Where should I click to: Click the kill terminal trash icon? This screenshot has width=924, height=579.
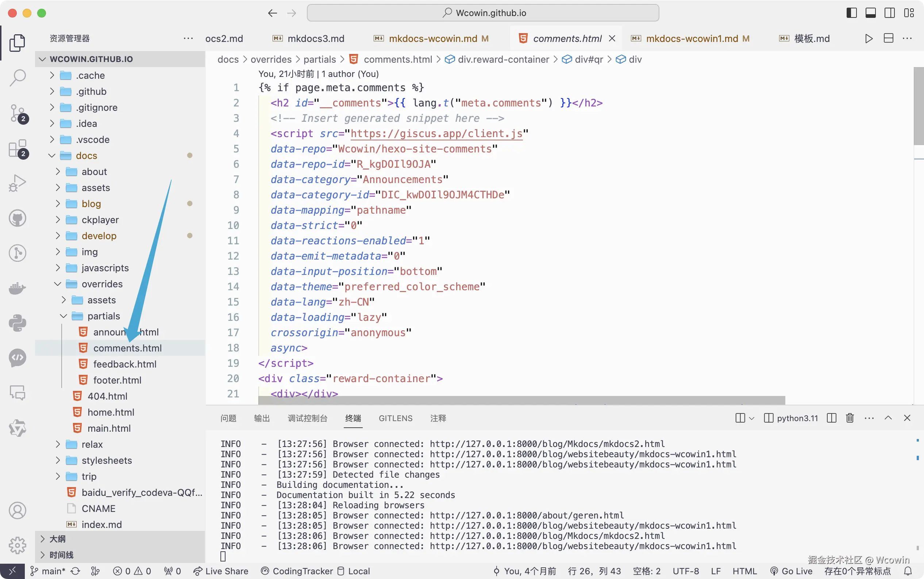pos(850,418)
